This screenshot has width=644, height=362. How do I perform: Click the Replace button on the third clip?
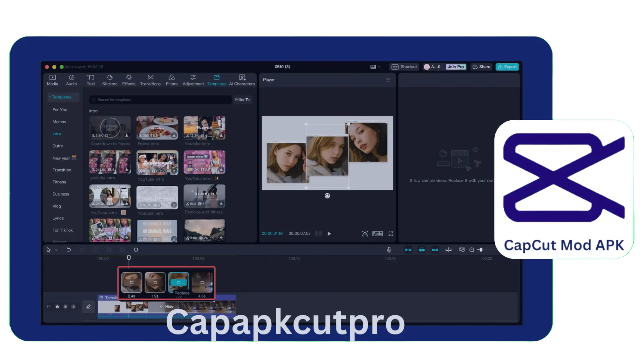click(178, 283)
